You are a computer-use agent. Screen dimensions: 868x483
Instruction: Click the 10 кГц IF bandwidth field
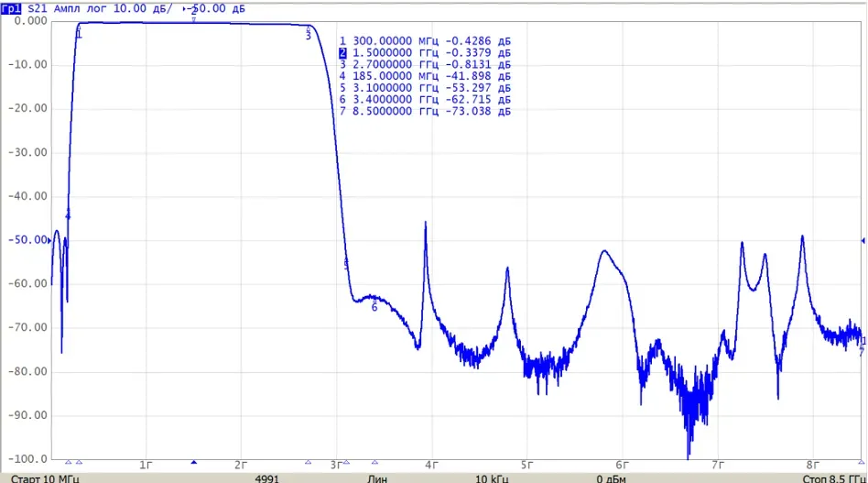click(492, 478)
